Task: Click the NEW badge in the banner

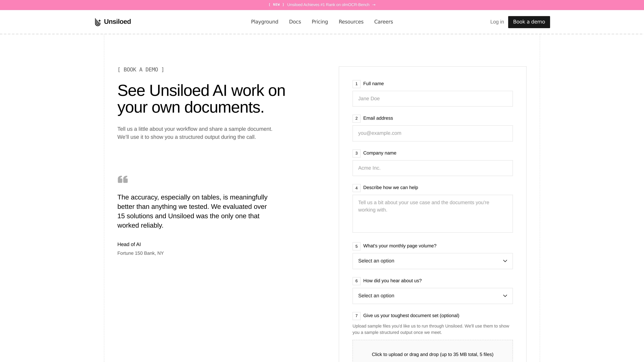Action: (276, 5)
